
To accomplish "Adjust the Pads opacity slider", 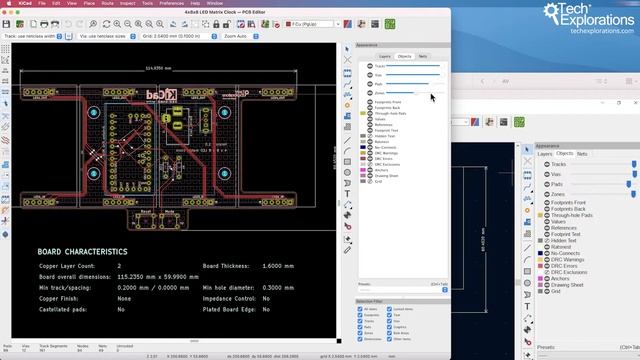I will (415, 84).
